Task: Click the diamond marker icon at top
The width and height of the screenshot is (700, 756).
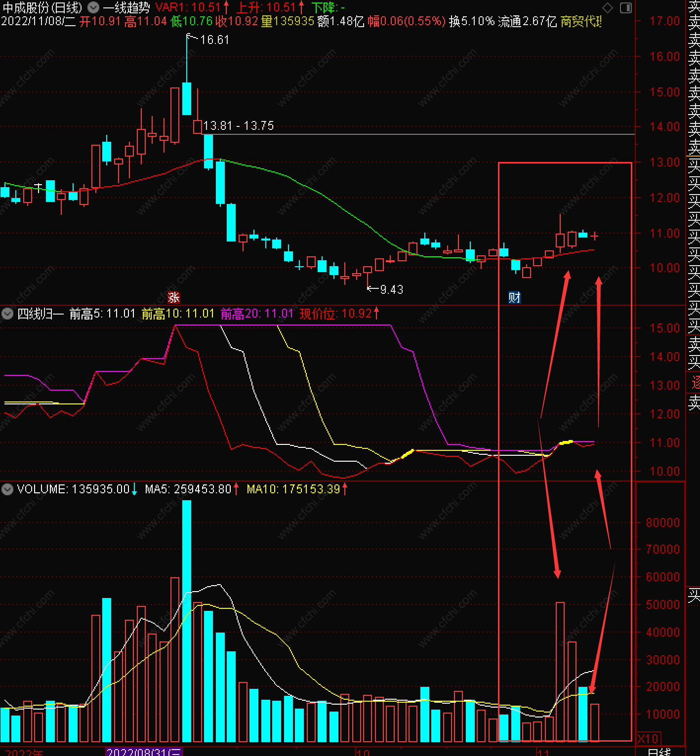Action: pyautogui.click(x=608, y=8)
